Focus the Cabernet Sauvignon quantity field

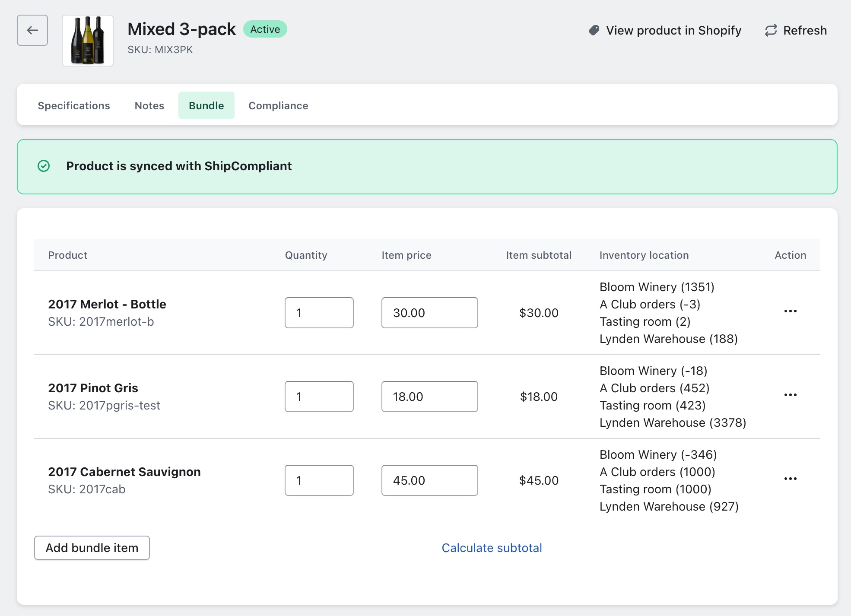coord(319,480)
